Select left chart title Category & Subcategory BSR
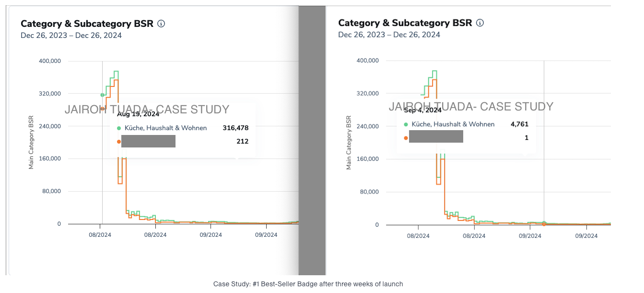This screenshot has width=644, height=293. 87,24
